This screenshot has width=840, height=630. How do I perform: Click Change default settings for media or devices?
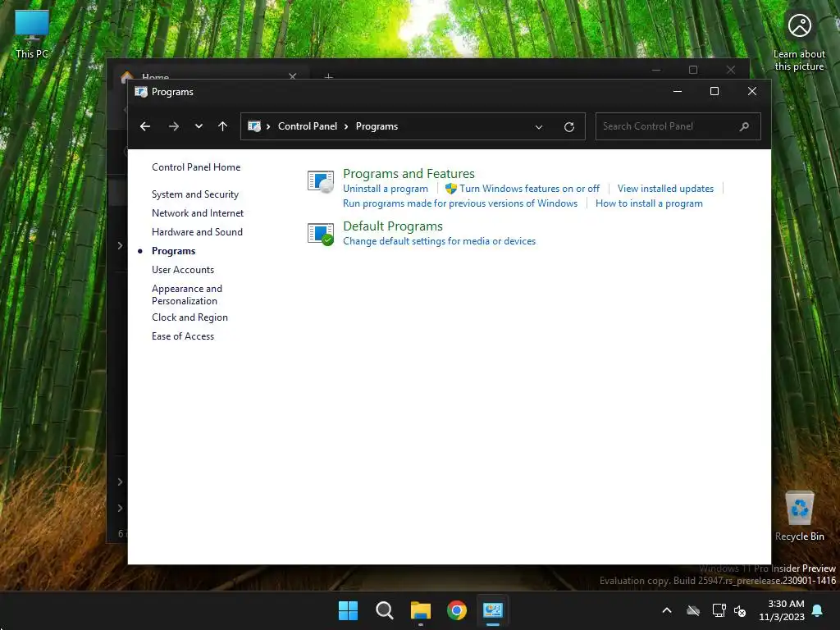[x=440, y=241]
